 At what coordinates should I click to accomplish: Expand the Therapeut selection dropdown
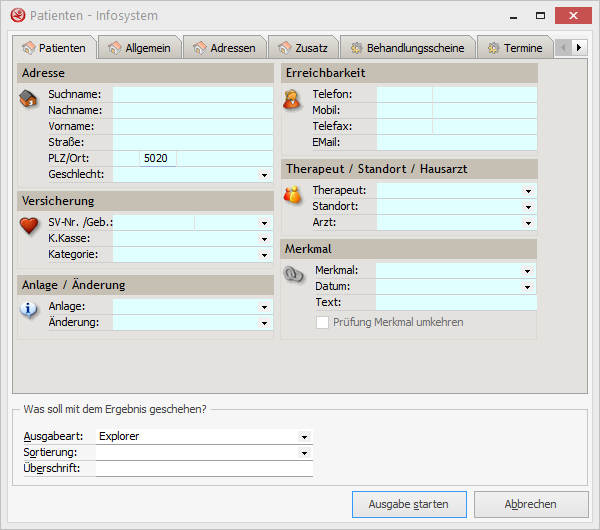528,190
